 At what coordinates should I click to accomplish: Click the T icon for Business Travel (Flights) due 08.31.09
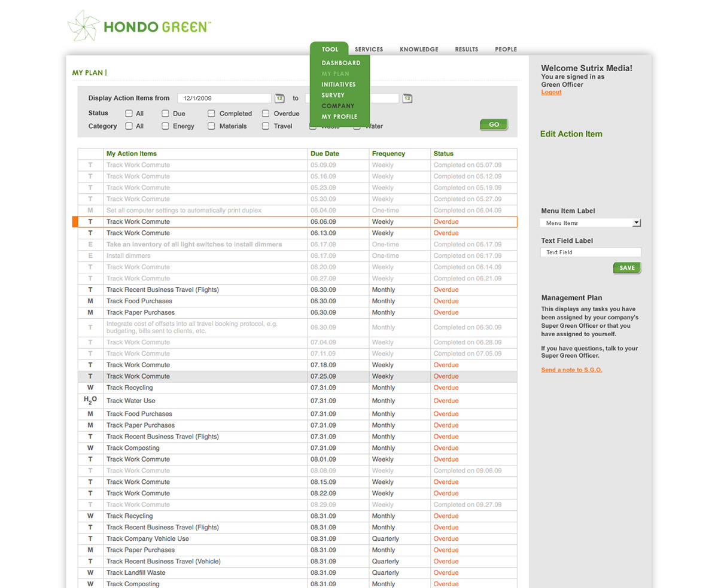tap(90, 528)
